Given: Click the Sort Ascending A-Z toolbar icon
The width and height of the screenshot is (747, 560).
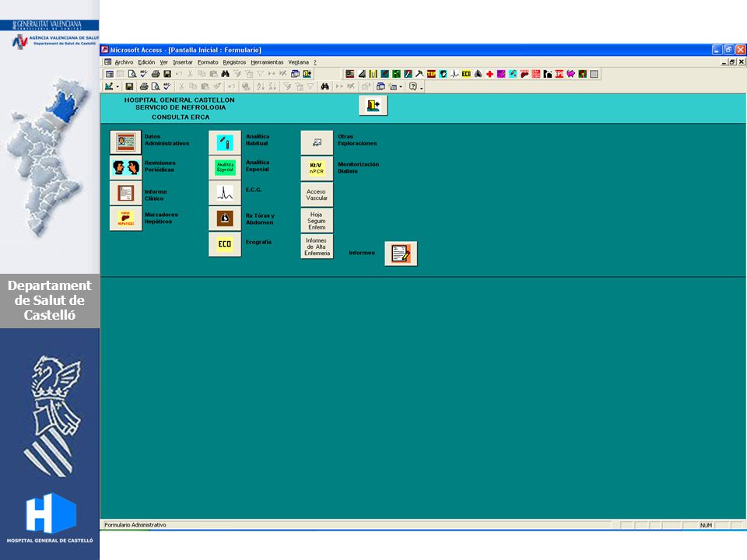Looking at the screenshot, I should click(x=260, y=86).
